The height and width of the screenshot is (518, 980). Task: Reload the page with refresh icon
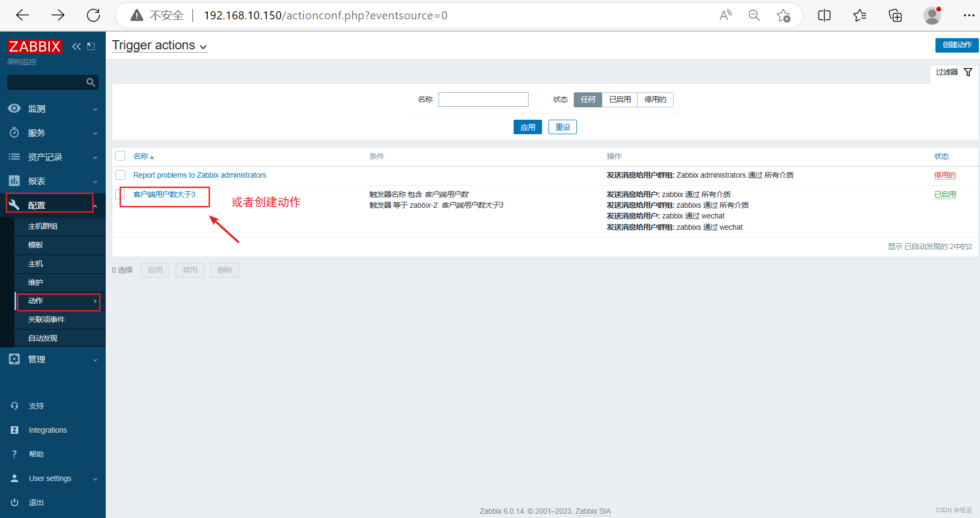click(93, 15)
